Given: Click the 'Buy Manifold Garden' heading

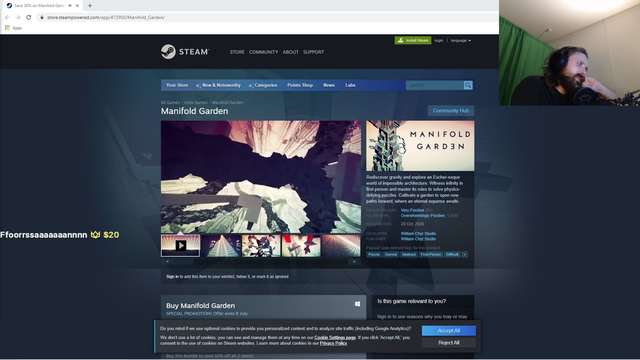Looking at the screenshot, I should pos(200,305).
